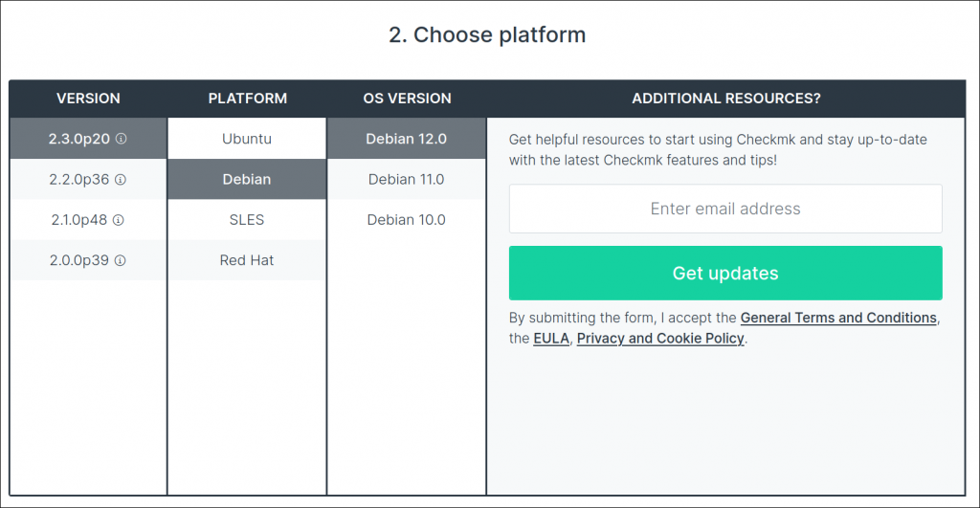Choose version 2.2.0p36 text
Image resolution: width=980 pixels, height=508 pixels.
79,180
